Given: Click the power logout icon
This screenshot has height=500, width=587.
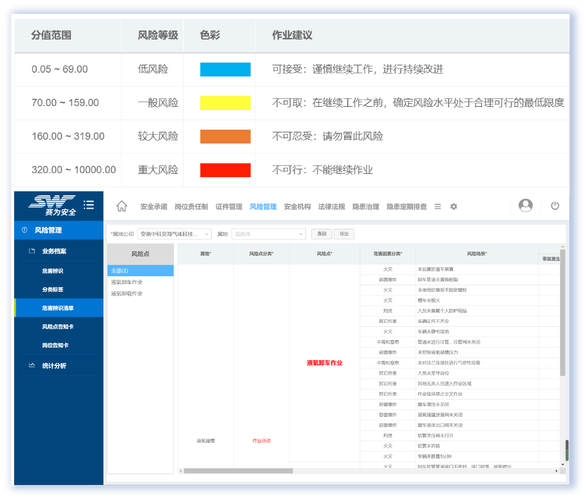Looking at the screenshot, I should pos(555,206).
